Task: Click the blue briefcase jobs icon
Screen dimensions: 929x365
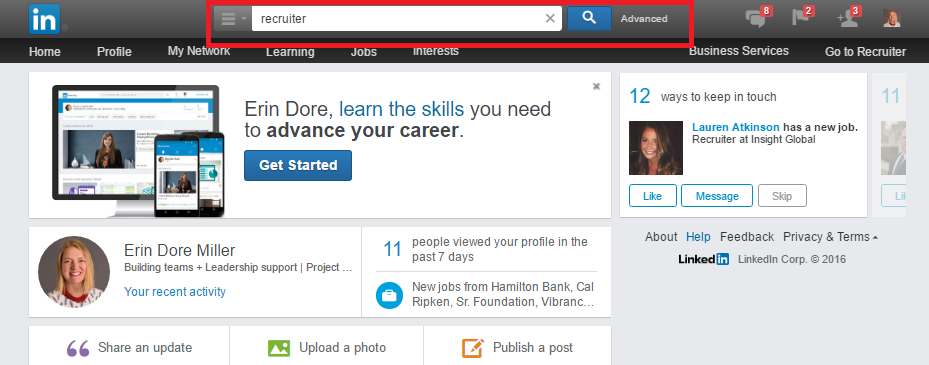Action: point(389,295)
